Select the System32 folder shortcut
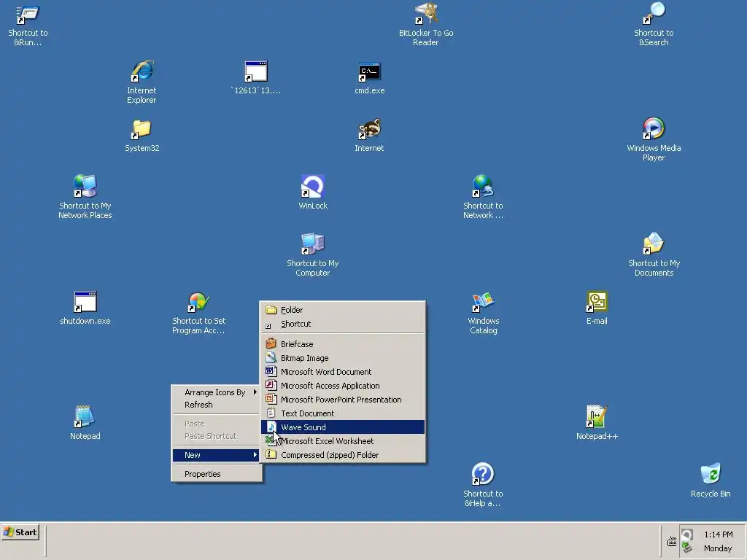 (142, 135)
